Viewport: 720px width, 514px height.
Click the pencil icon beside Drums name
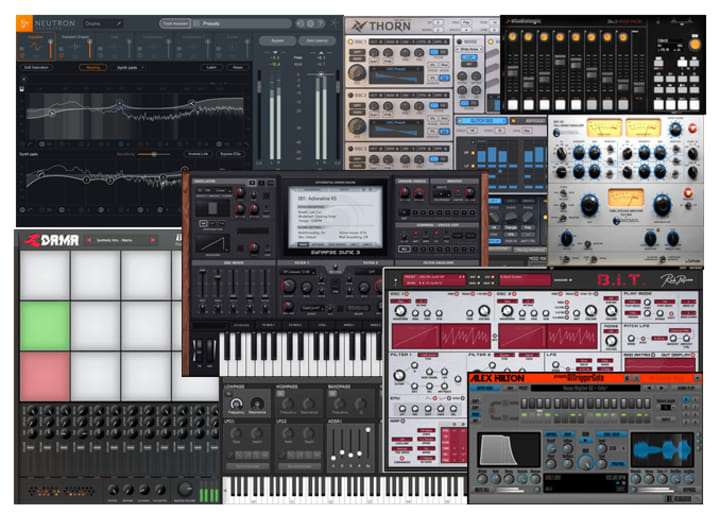(x=118, y=23)
